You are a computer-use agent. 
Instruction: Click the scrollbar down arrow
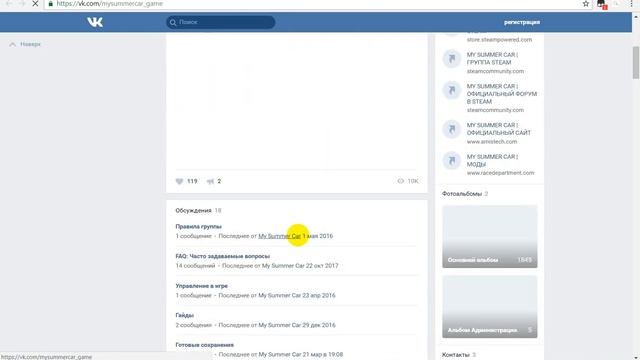(x=636, y=357)
